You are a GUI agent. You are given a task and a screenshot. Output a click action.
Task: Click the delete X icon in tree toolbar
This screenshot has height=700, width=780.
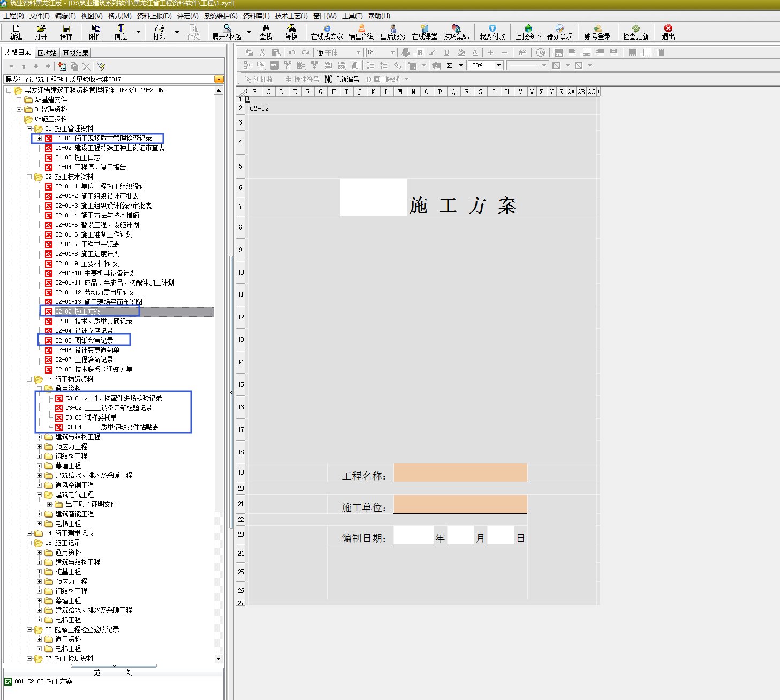click(87, 66)
